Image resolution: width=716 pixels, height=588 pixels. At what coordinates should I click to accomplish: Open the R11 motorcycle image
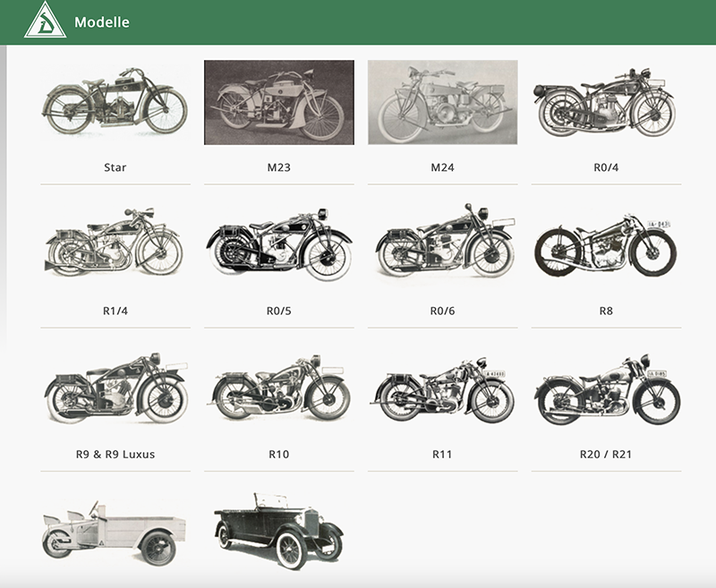pyautogui.click(x=442, y=388)
